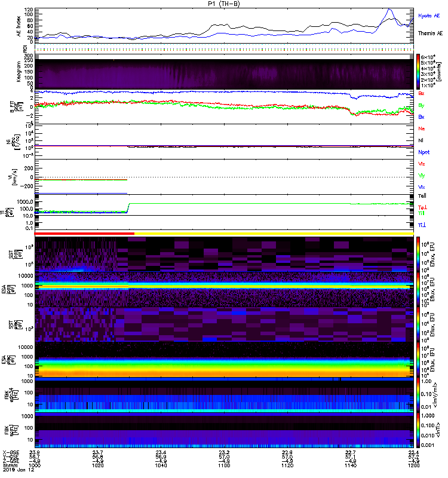
Task: Select the red Bz legend entry
Action: 422,94
